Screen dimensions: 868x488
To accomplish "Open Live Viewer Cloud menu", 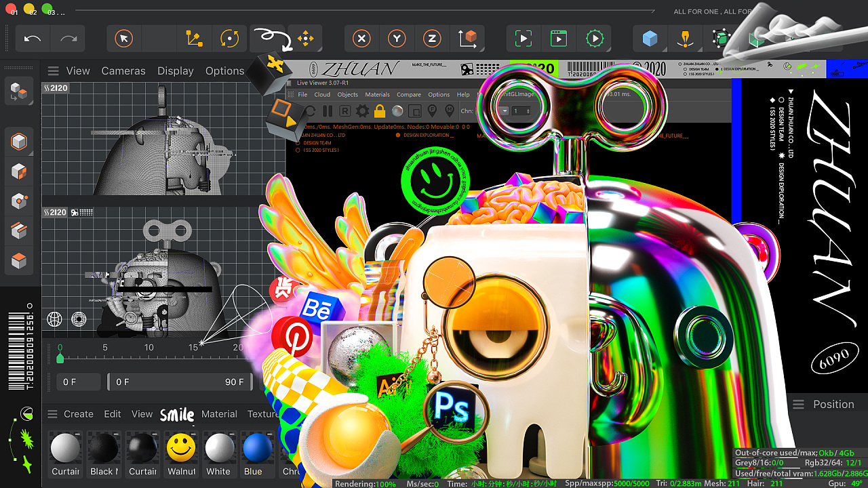I will point(322,95).
